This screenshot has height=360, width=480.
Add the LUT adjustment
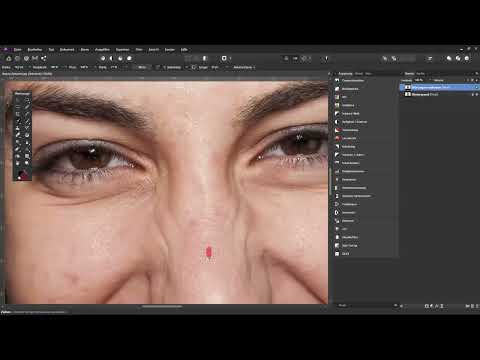344,229
